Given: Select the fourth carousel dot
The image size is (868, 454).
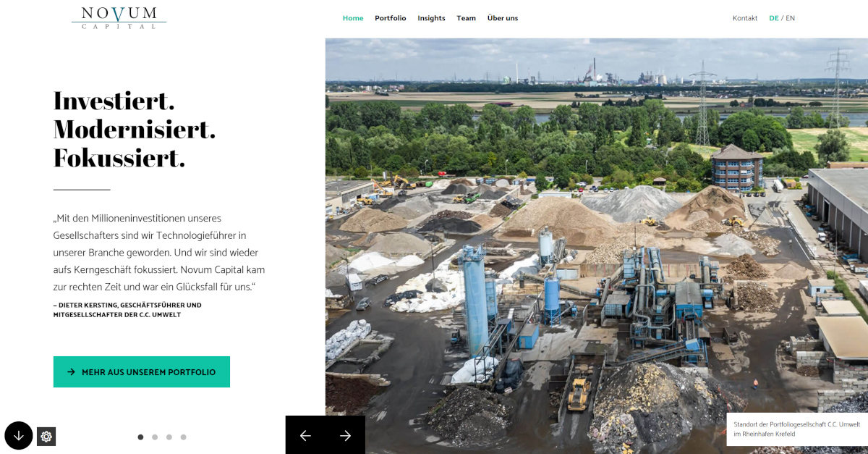Looking at the screenshot, I should [x=184, y=437].
